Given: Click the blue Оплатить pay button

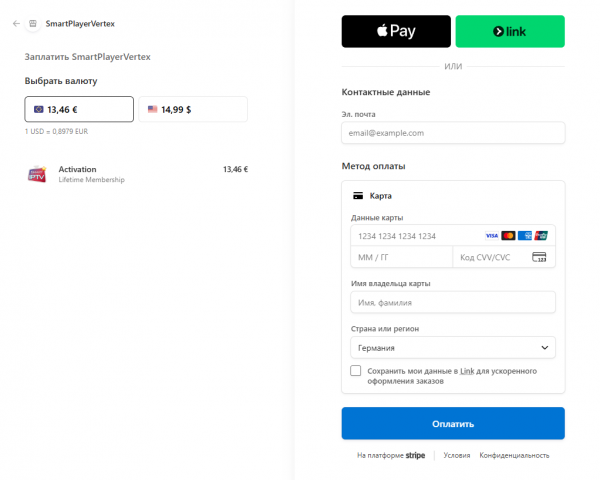Looking at the screenshot, I should pos(453,423).
